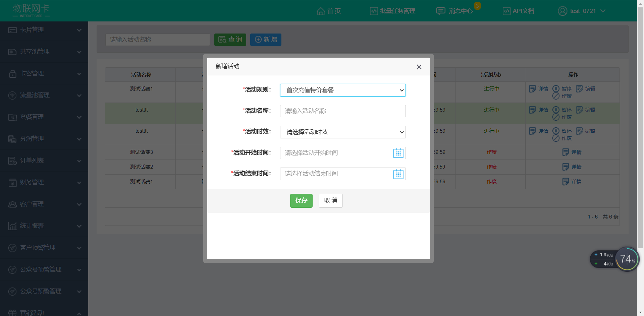Open the 活动规则 dropdown
This screenshot has height=316, width=644.
point(343,90)
